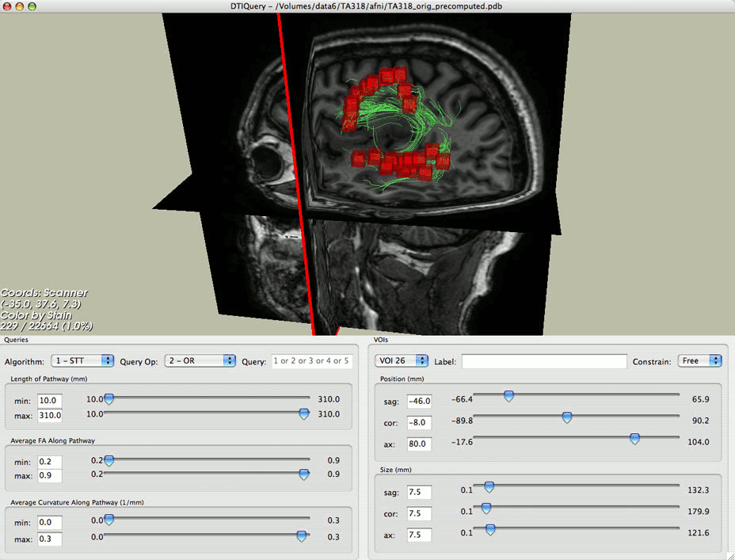The height and width of the screenshot is (560, 735).
Task: Click the 'Color by Stain' overlay text
Action: (x=36, y=315)
